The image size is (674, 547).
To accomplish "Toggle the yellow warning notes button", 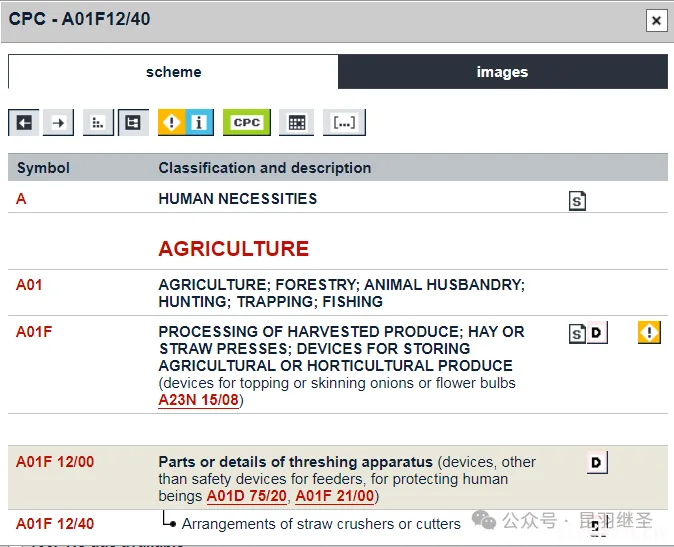I will [x=172, y=122].
